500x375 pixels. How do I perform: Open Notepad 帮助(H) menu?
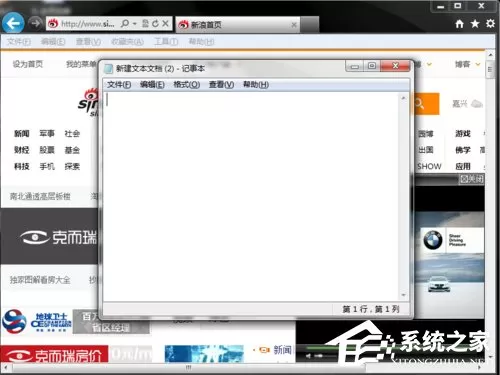tap(256, 85)
